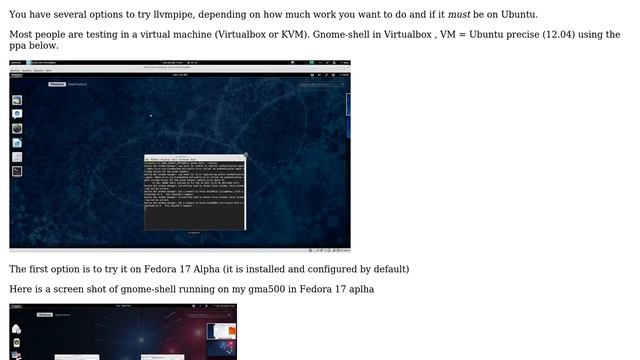The height and width of the screenshot is (360, 640).
Task: Click the search box in the Virtualbox screenshot overview
Action: pyautogui.click(x=322, y=84)
